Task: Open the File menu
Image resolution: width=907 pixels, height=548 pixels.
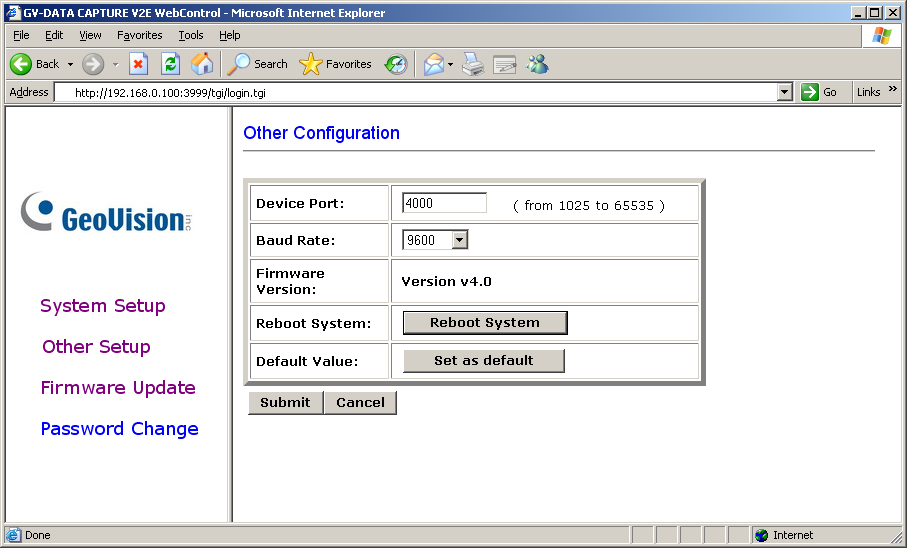Action: (x=21, y=35)
